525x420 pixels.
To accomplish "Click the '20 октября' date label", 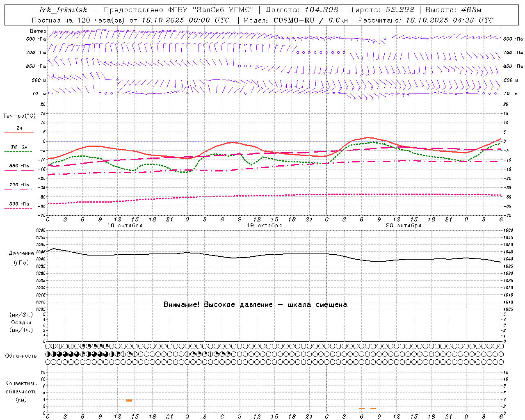I will point(404,226).
